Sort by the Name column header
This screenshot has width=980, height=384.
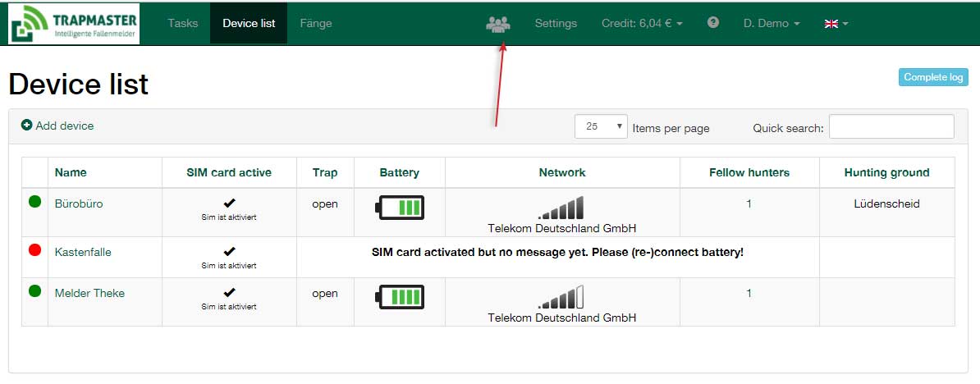(71, 172)
